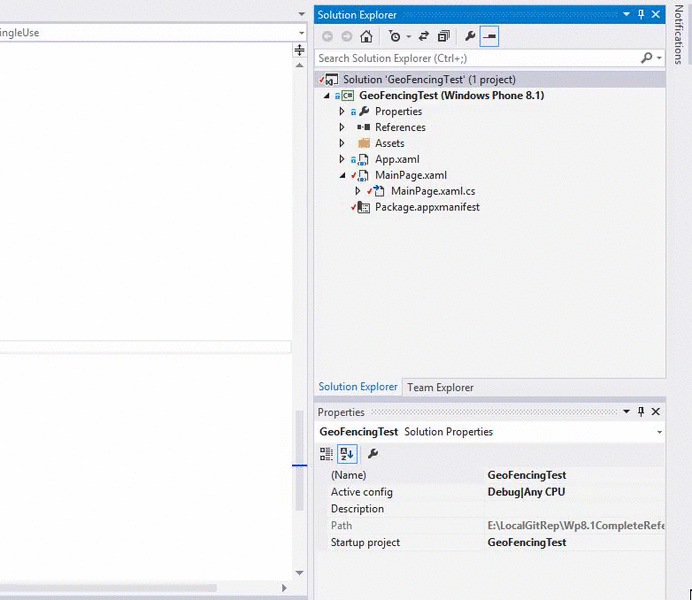Select the GeoFencingTest (Windows Phone 8.1) project
Image resolution: width=692 pixels, height=600 pixels.
point(451,95)
